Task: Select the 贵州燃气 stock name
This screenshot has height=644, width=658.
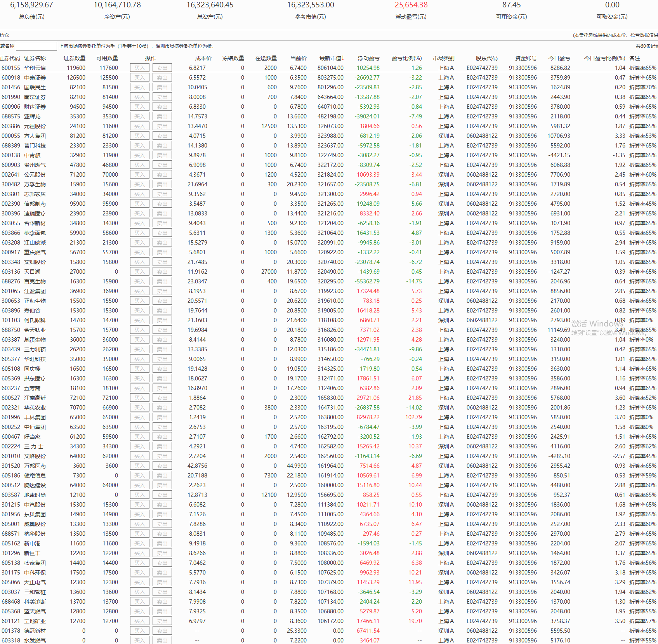Action: [x=35, y=165]
